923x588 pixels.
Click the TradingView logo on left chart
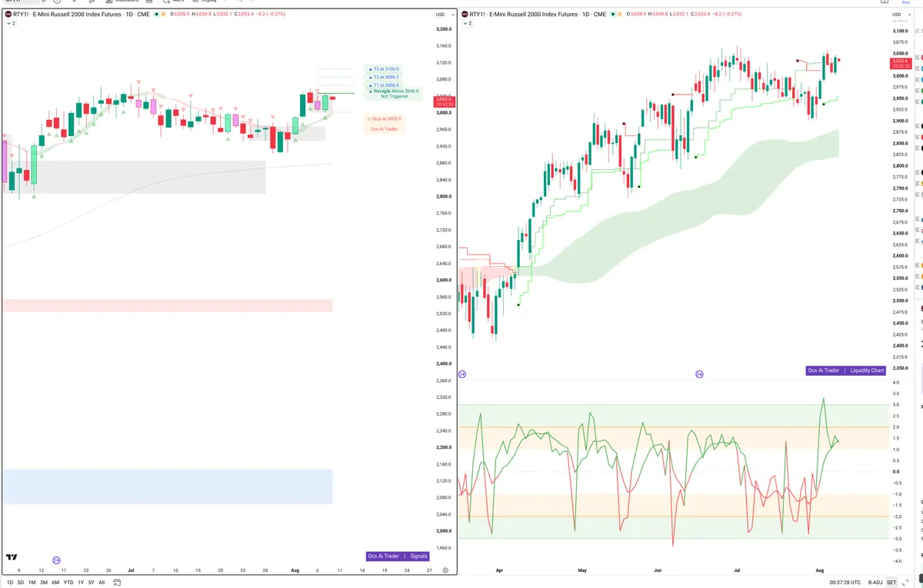coord(12,556)
